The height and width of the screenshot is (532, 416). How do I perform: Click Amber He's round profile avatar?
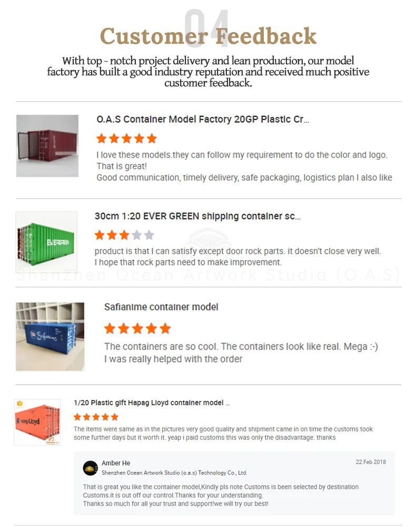[x=90, y=468]
